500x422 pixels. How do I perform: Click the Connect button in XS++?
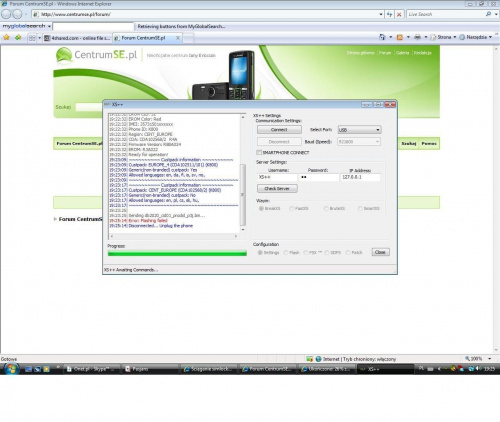(279, 129)
